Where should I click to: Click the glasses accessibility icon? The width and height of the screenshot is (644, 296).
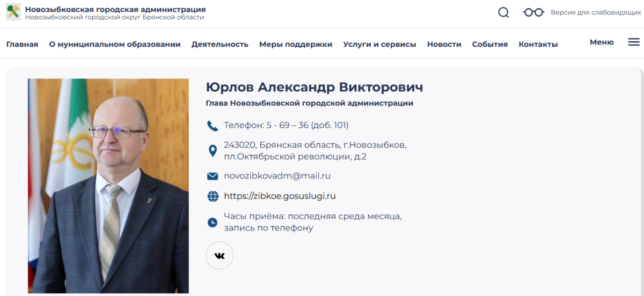click(x=533, y=12)
